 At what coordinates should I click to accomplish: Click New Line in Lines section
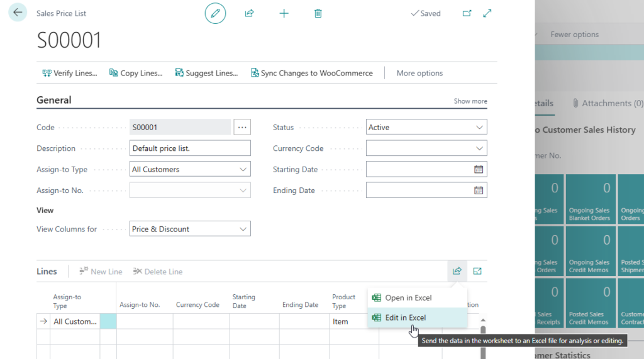[101, 272]
